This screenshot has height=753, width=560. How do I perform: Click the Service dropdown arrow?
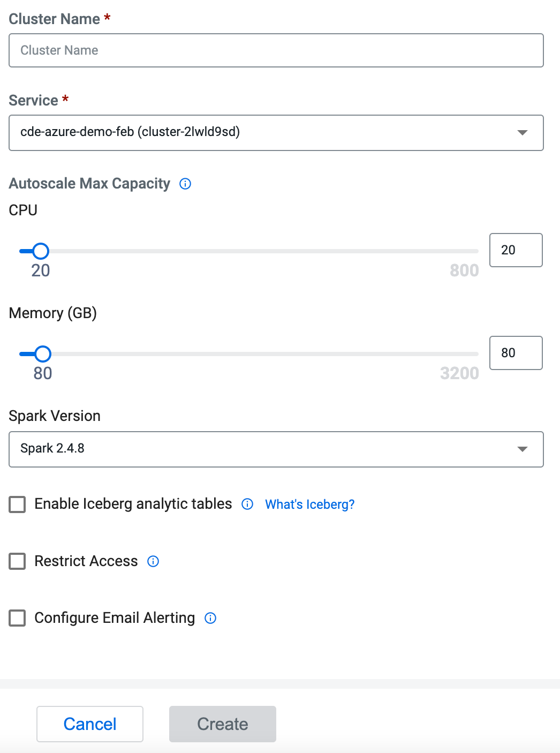tap(523, 132)
